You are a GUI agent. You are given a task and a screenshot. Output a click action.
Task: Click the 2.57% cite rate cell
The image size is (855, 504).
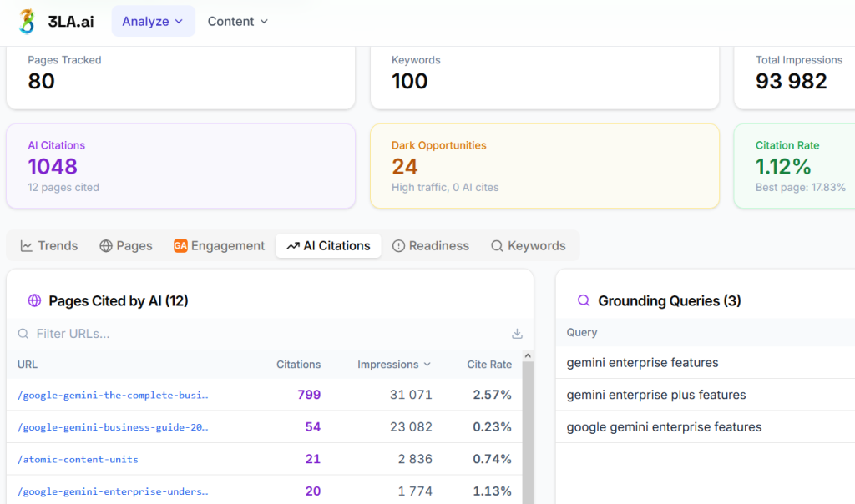[492, 395]
